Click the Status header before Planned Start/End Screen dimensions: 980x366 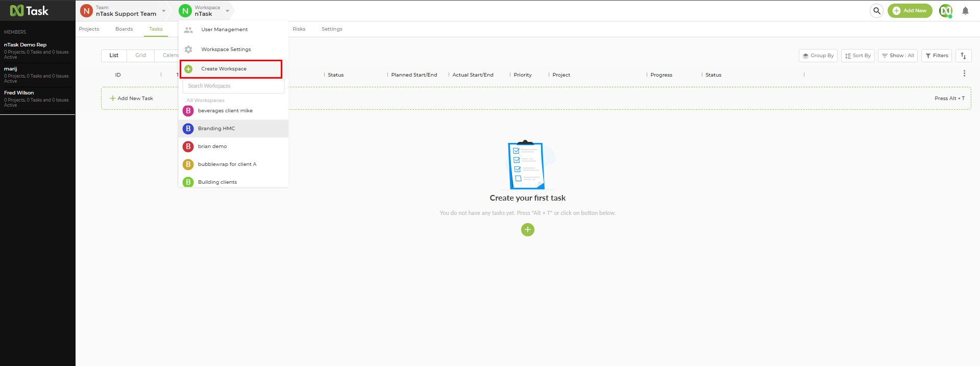[x=335, y=75]
